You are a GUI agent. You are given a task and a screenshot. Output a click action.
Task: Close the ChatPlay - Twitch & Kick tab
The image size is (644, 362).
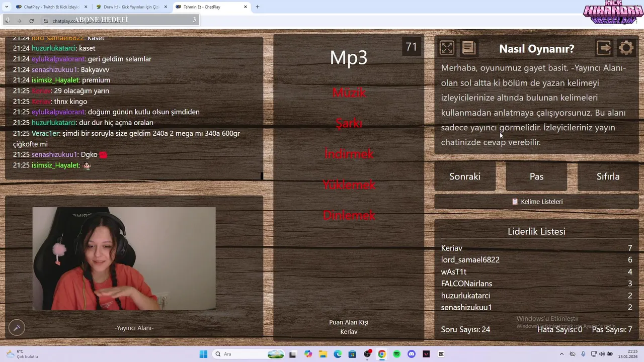click(86, 7)
